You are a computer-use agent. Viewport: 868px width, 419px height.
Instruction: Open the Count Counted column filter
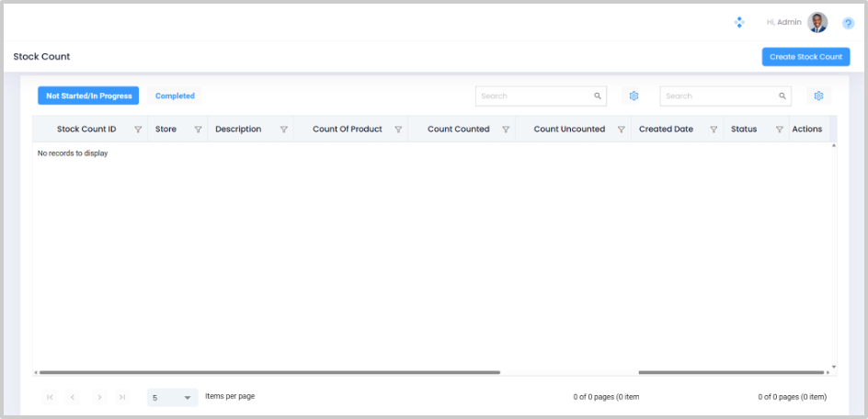tap(506, 130)
